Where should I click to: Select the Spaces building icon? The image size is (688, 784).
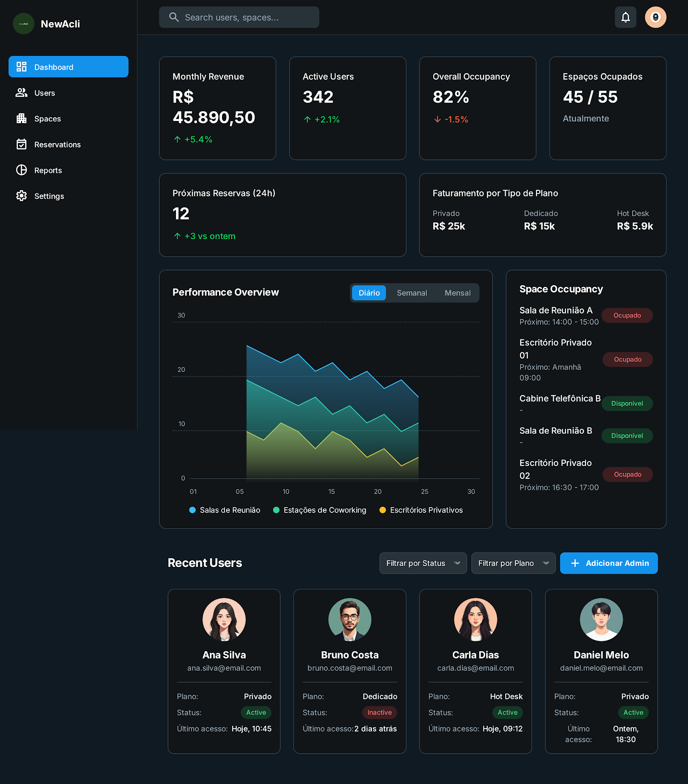click(x=22, y=119)
